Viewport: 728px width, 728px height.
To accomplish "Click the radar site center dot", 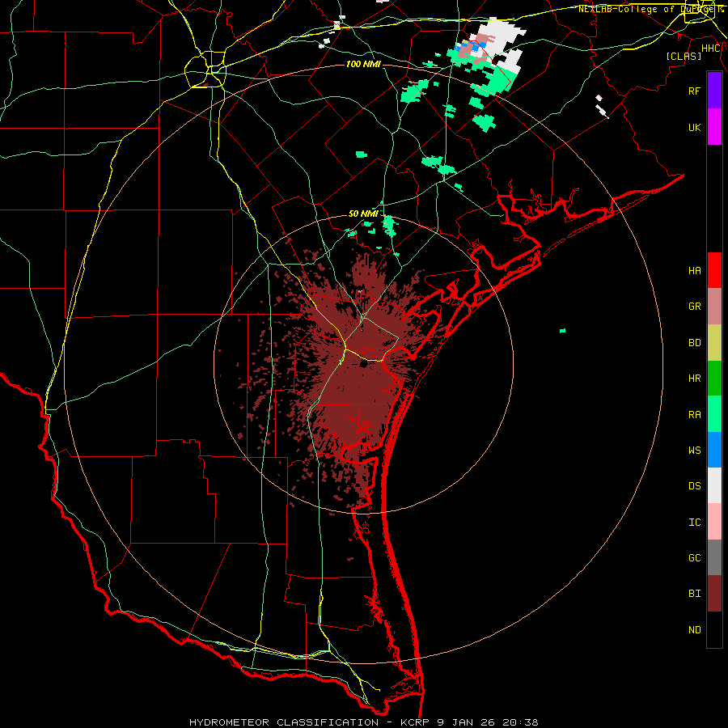I will (363, 364).
